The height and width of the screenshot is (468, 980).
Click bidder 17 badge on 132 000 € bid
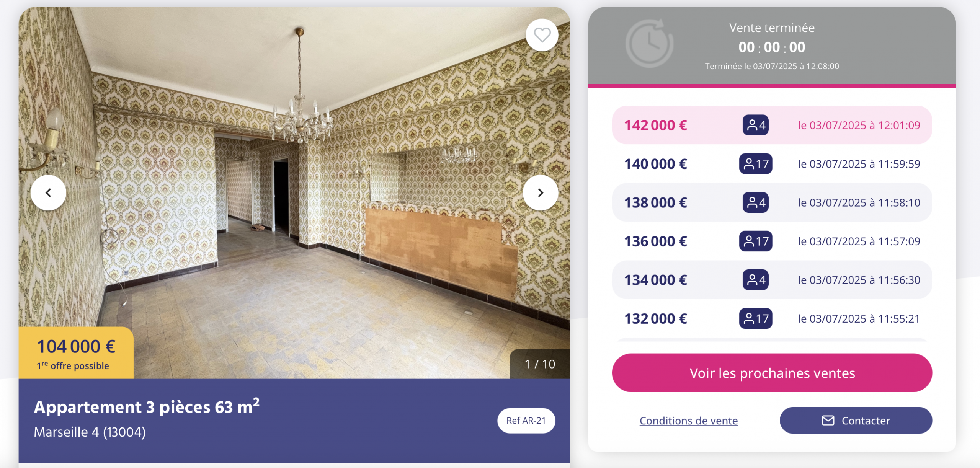tap(756, 318)
